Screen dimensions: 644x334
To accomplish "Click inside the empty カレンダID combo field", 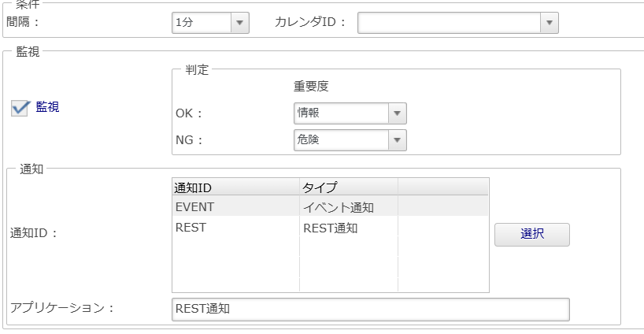I will (449, 23).
